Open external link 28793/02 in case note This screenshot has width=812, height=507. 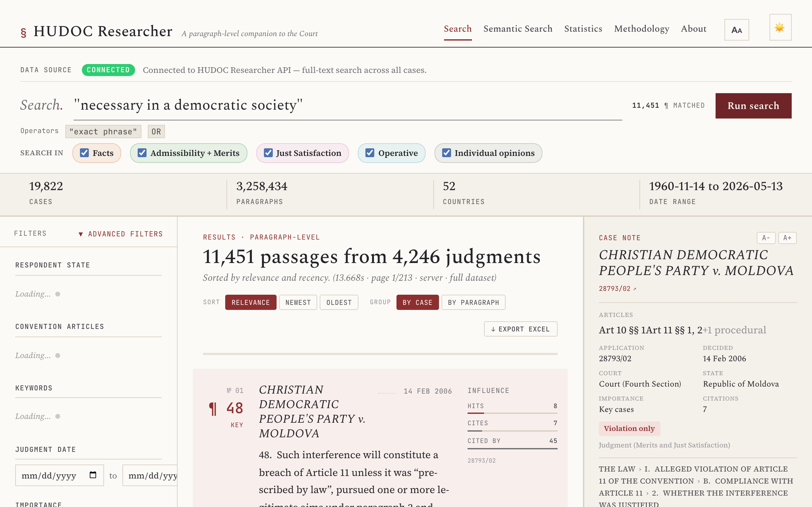[x=617, y=289]
